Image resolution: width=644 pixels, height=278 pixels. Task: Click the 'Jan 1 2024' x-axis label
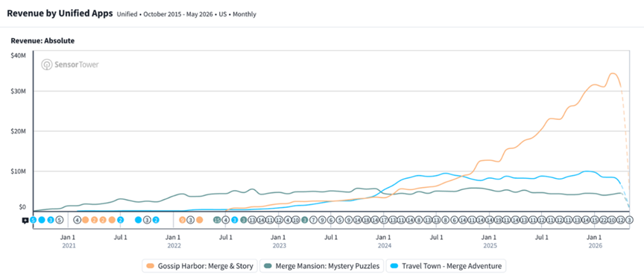[x=384, y=241]
